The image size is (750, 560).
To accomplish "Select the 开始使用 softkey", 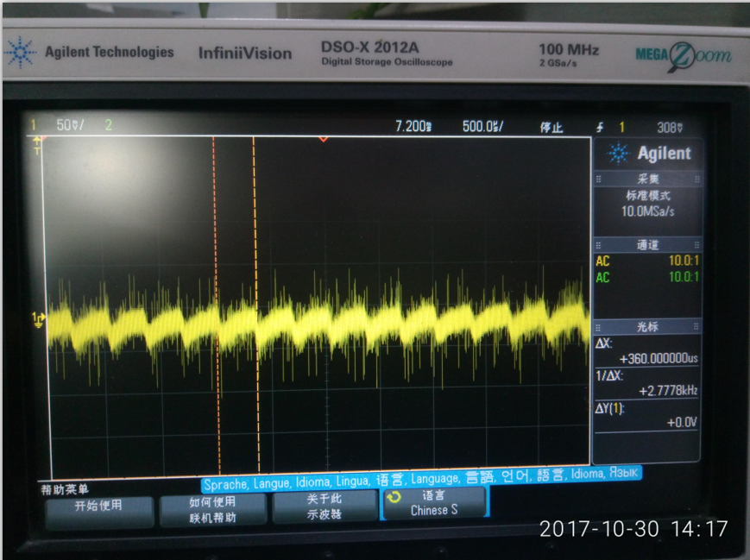I will click(99, 512).
